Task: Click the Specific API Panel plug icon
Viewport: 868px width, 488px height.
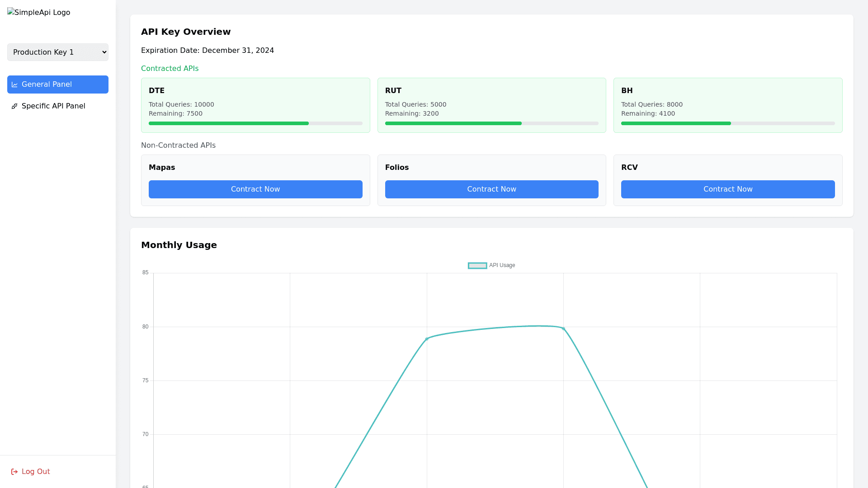Action: (x=14, y=106)
